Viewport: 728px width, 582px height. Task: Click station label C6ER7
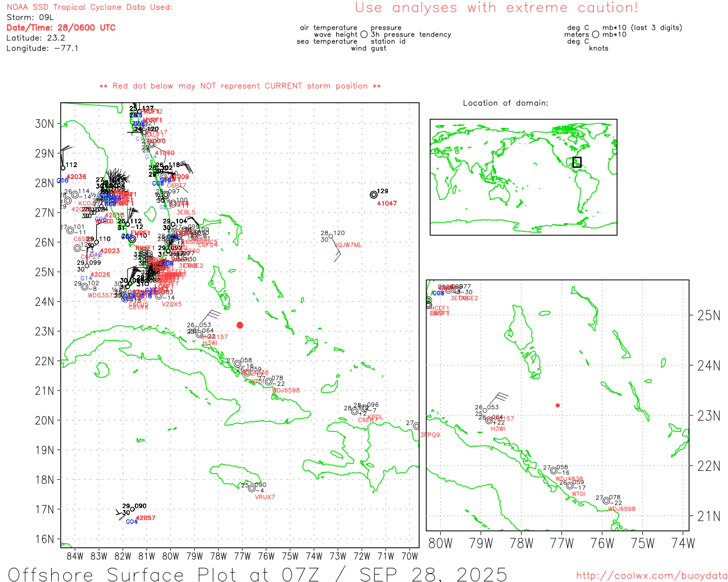368,420
